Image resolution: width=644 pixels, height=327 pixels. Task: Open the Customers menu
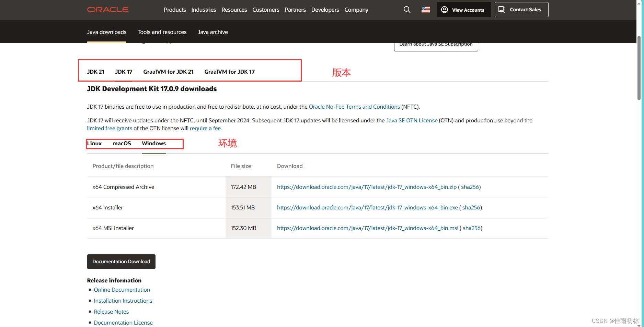tap(266, 10)
